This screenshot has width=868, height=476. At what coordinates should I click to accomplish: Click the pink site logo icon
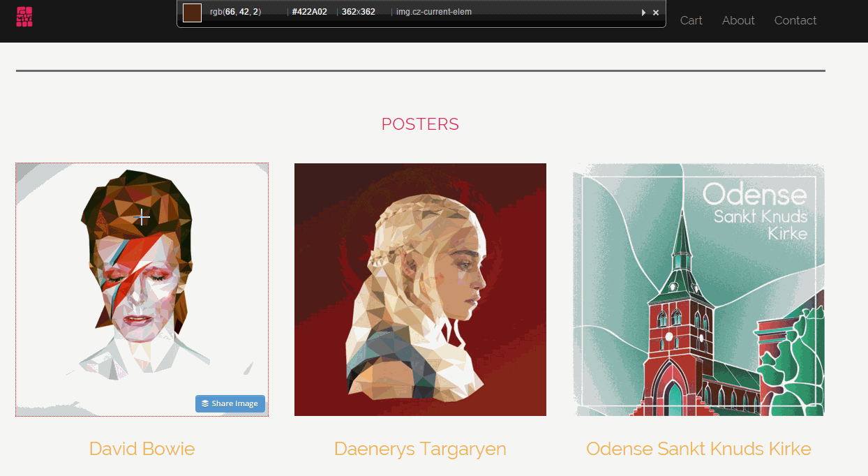click(x=24, y=17)
